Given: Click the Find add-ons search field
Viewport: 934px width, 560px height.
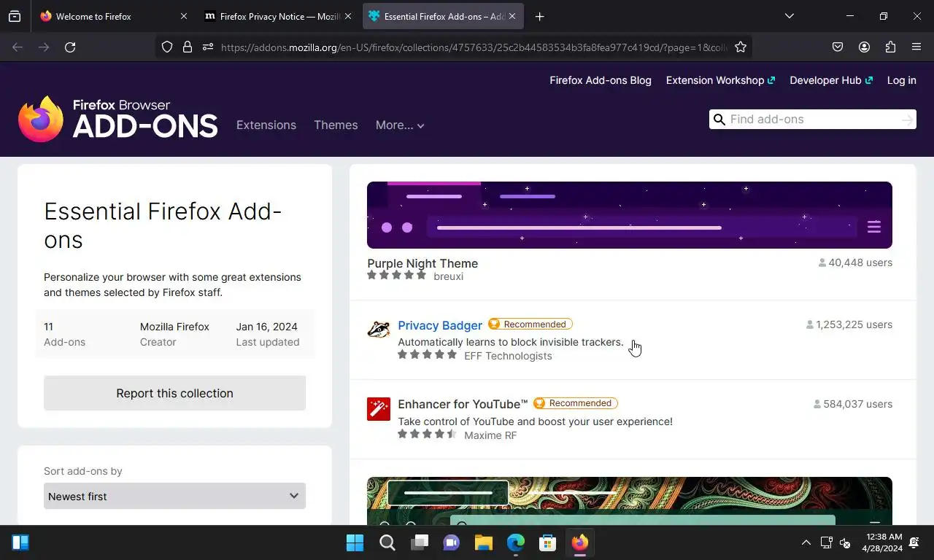Looking at the screenshot, I should (x=812, y=120).
